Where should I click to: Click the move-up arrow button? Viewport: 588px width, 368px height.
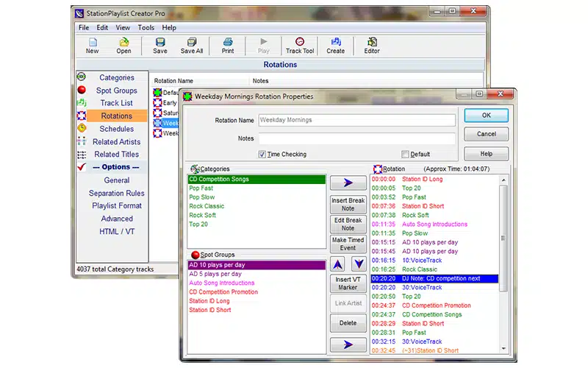[338, 264]
